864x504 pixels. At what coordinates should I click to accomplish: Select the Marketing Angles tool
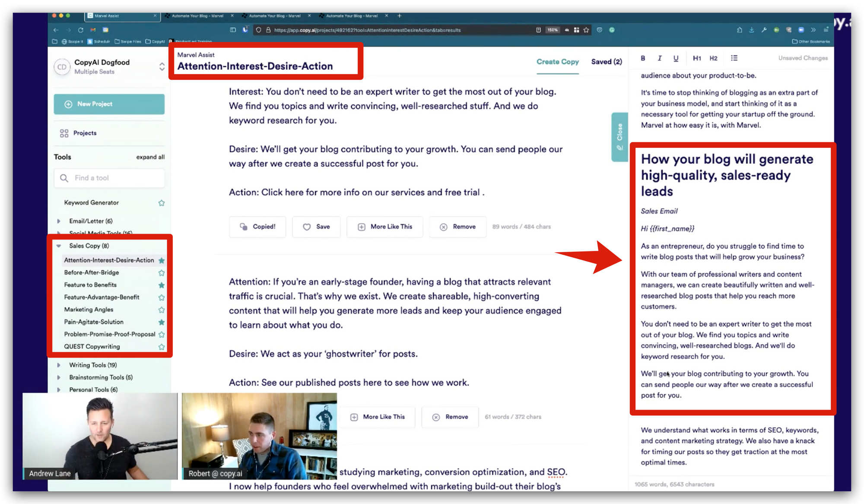coord(89,310)
